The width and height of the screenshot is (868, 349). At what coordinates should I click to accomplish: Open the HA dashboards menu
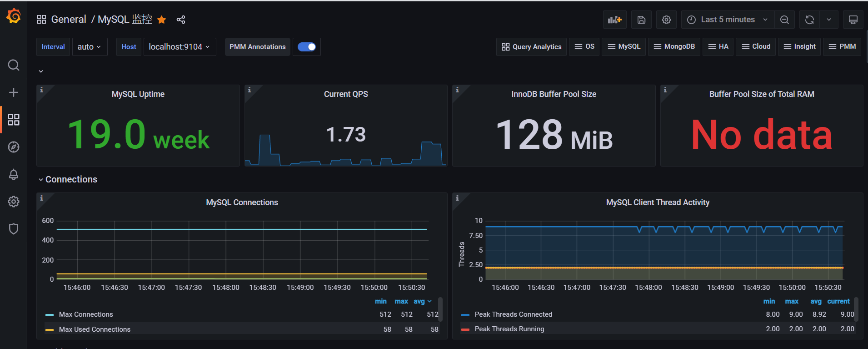point(718,47)
